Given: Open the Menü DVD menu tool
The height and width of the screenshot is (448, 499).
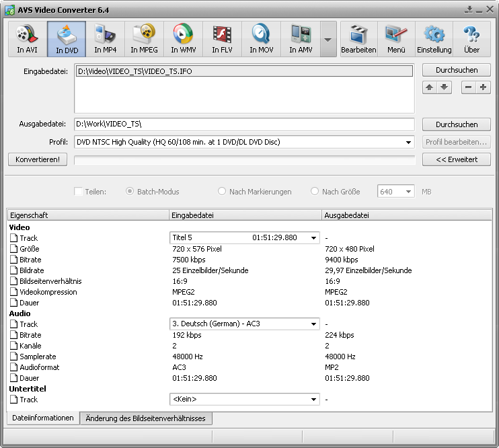Looking at the screenshot, I should tap(396, 39).
